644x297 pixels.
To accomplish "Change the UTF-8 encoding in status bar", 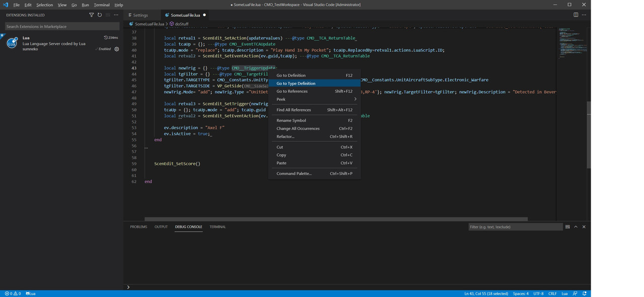I will tap(538, 293).
